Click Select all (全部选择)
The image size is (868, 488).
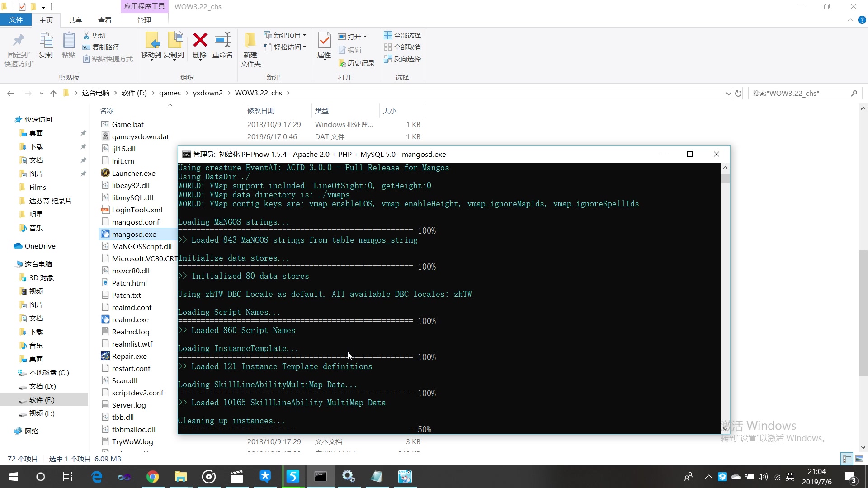[x=402, y=35]
